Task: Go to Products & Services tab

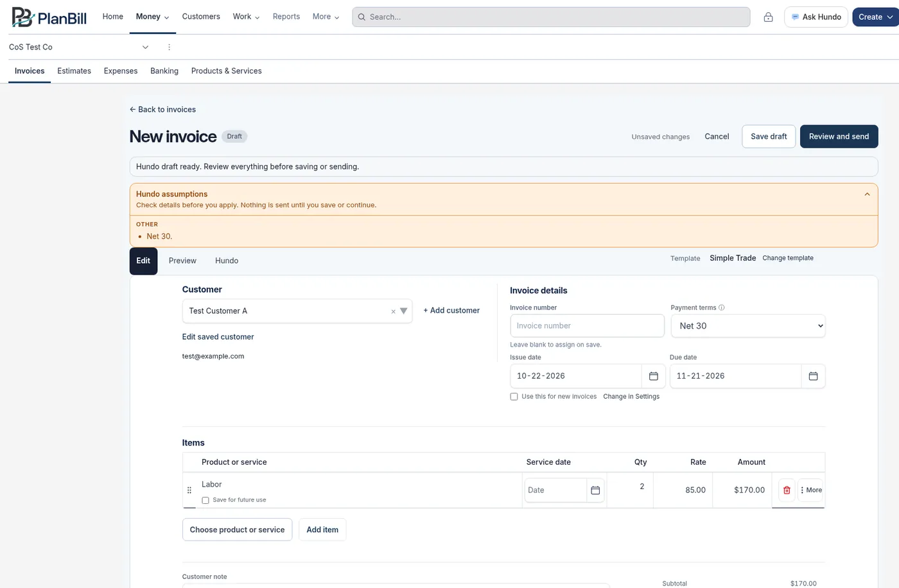Action: (x=226, y=71)
